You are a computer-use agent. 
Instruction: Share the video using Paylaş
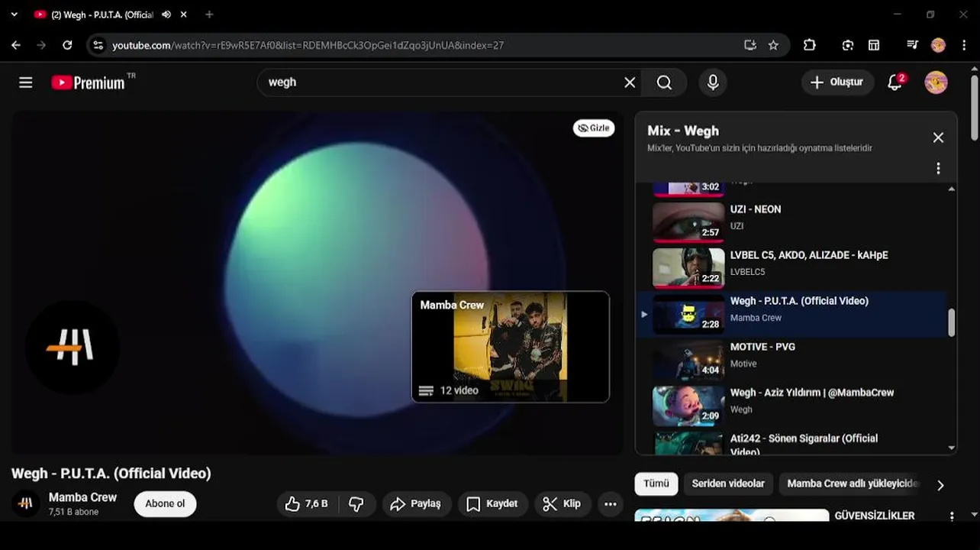[x=417, y=504]
